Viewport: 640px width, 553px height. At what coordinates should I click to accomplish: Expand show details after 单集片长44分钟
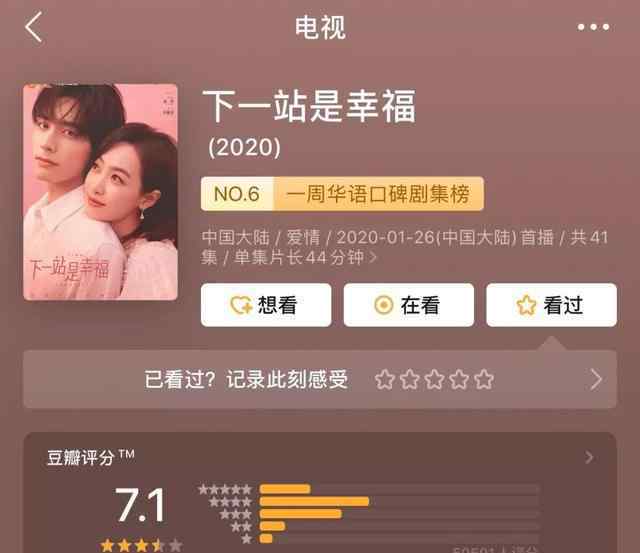tap(373, 257)
